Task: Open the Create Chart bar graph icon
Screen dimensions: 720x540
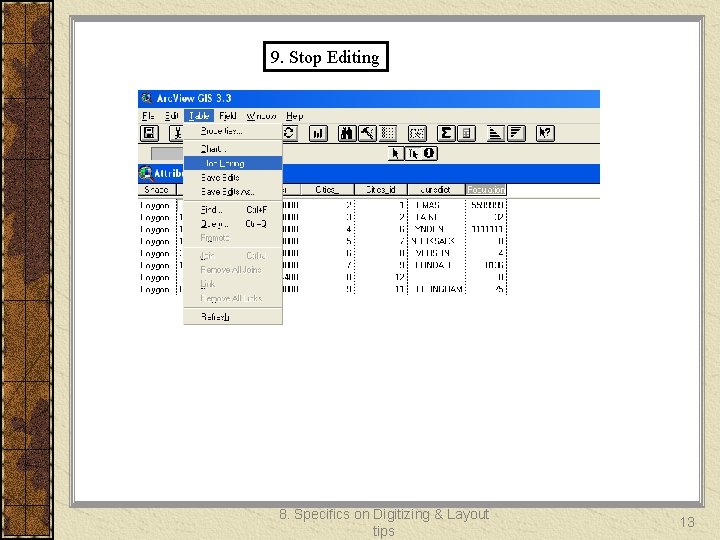Action: click(318, 133)
